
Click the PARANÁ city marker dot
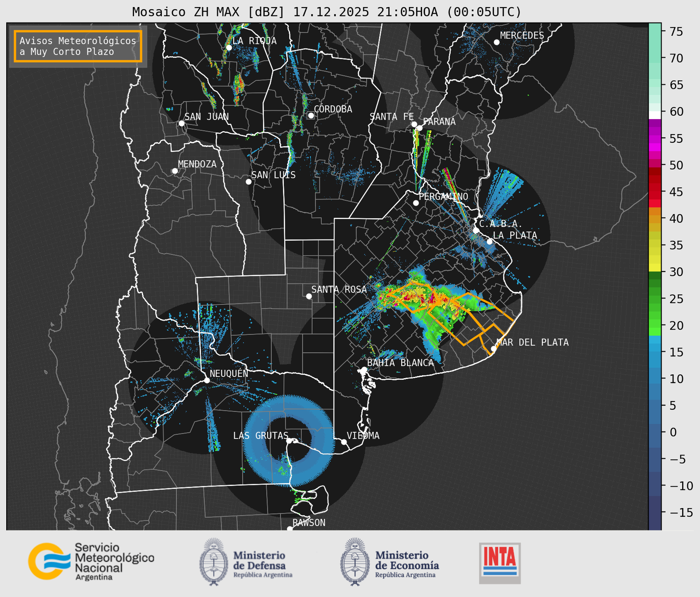(x=420, y=128)
